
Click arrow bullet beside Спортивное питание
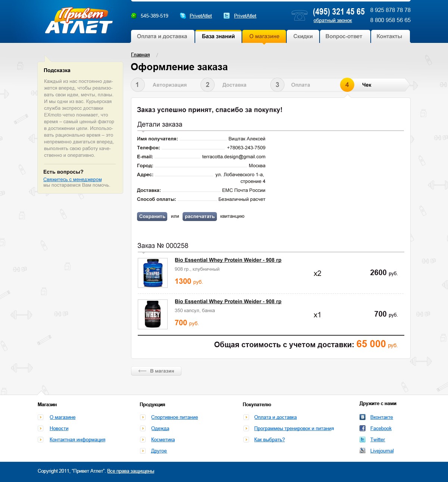[143, 417]
